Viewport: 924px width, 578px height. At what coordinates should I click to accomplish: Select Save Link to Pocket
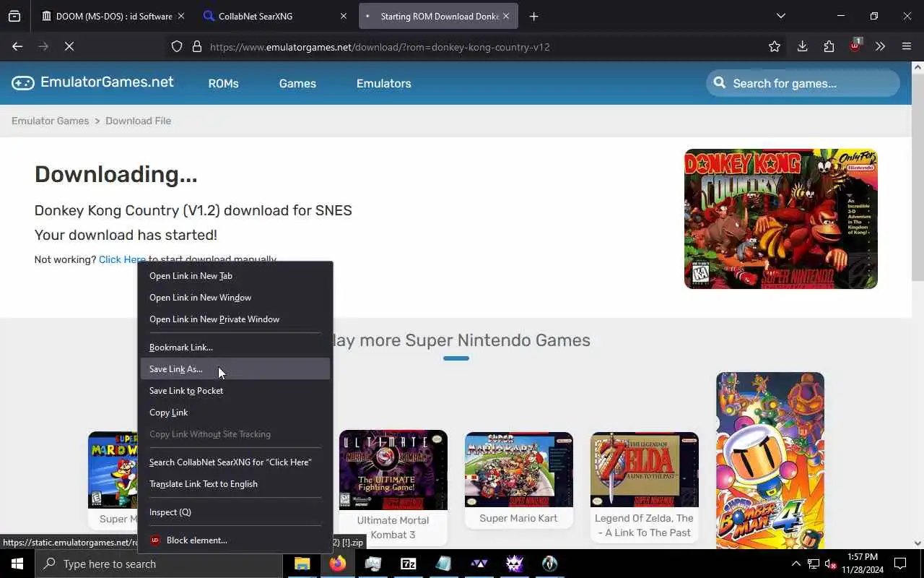pyautogui.click(x=235, y=390)
